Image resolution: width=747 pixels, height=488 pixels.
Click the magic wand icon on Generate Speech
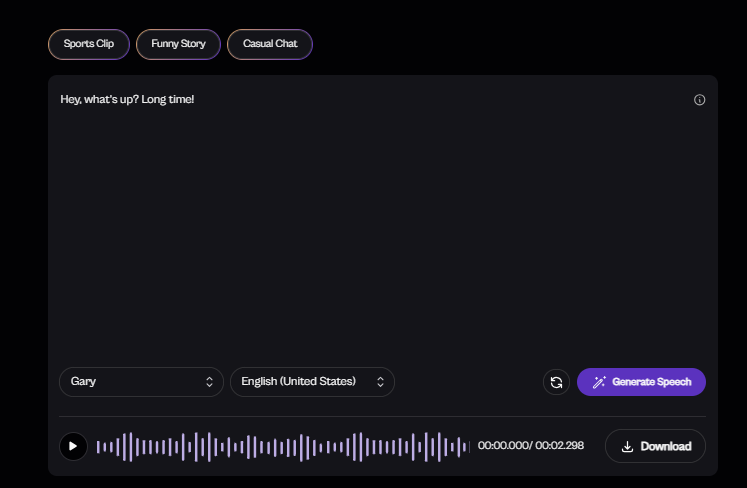(x=599, y=382)
